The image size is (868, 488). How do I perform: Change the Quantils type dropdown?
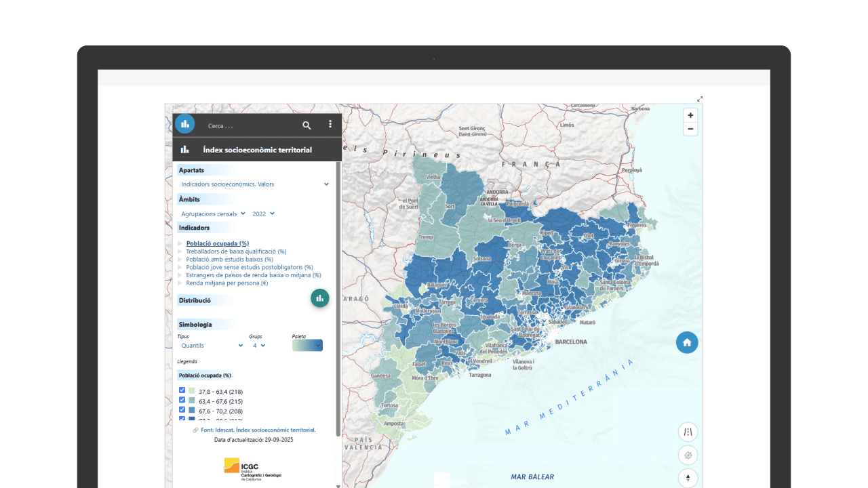tap(210, 345)
